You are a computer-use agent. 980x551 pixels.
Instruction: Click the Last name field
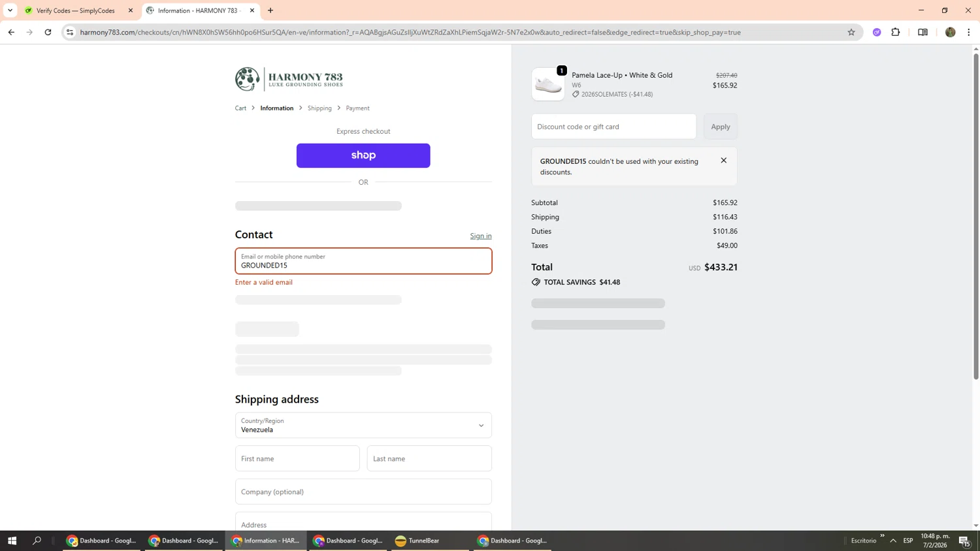[429, 458]
